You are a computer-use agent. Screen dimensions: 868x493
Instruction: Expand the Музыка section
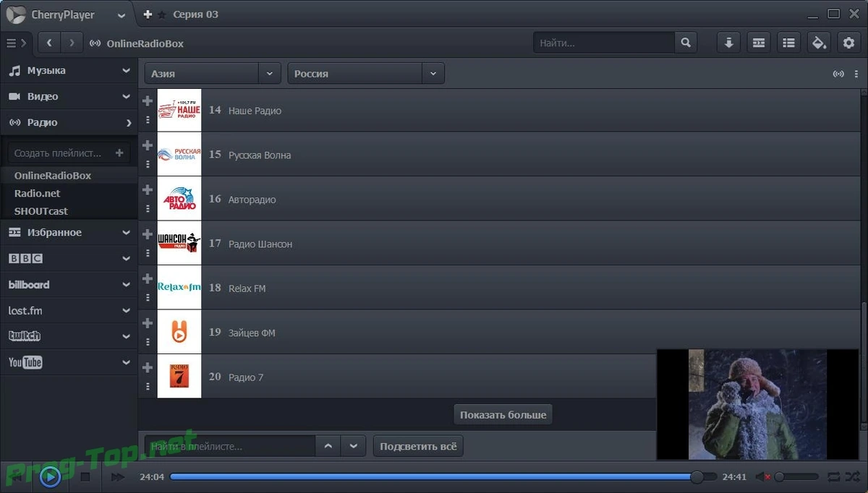(69, 71)
